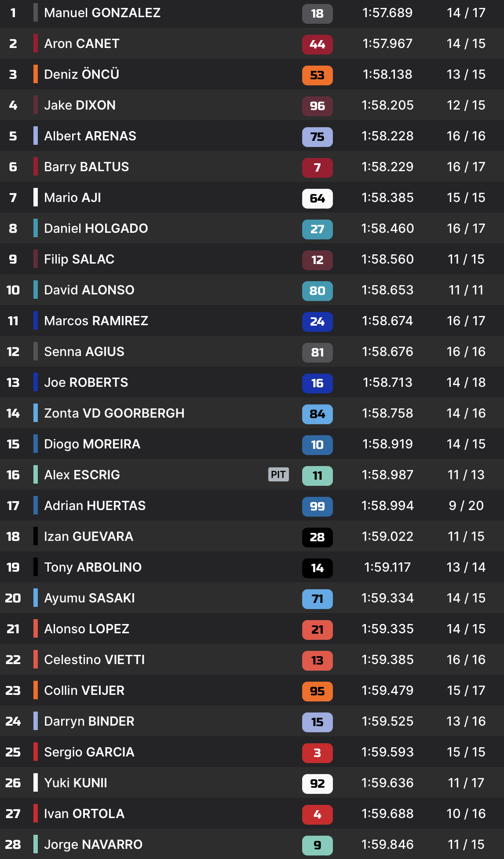
Task: Select Celestino VIETTI's name
Action: pos(94,660)
